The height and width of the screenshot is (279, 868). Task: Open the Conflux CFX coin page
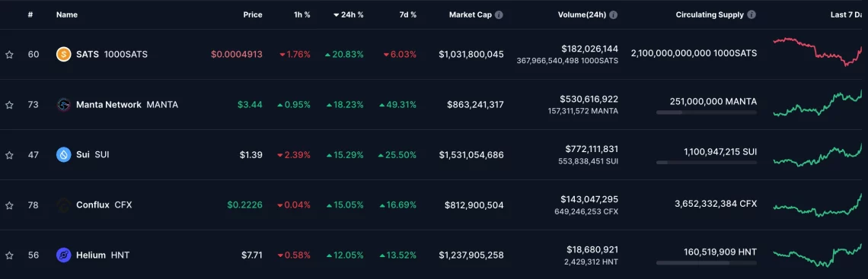pyautogui.click(x=104, y=205)
